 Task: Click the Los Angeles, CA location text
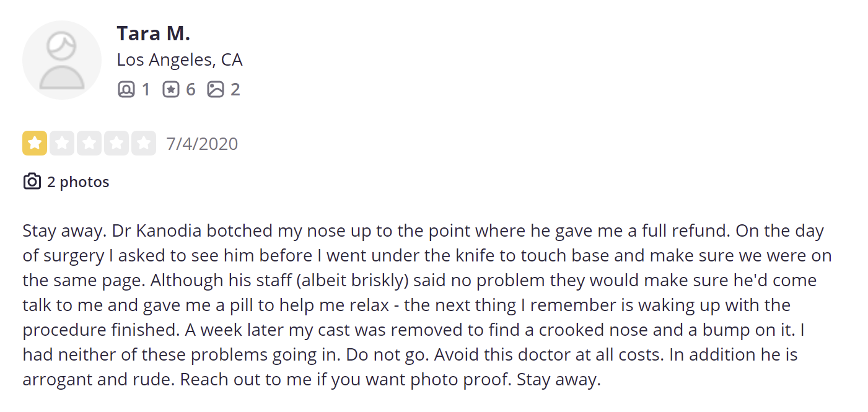click(180, 60)
